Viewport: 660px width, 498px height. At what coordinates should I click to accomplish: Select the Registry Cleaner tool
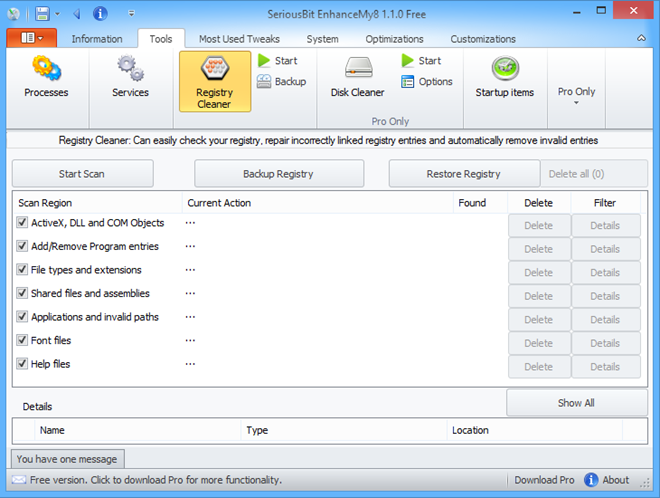tap(215, 82)
